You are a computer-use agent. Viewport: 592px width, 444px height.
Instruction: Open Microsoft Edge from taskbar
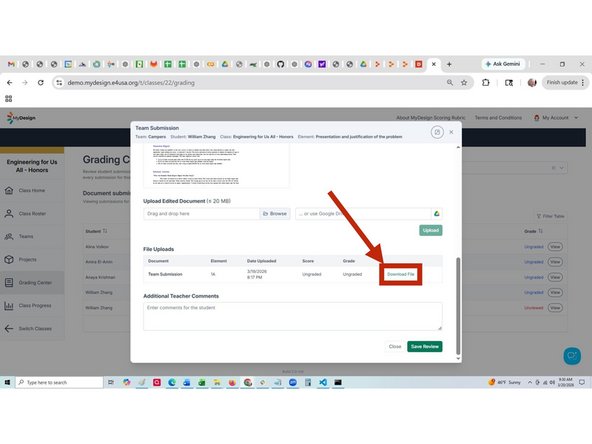172,382
